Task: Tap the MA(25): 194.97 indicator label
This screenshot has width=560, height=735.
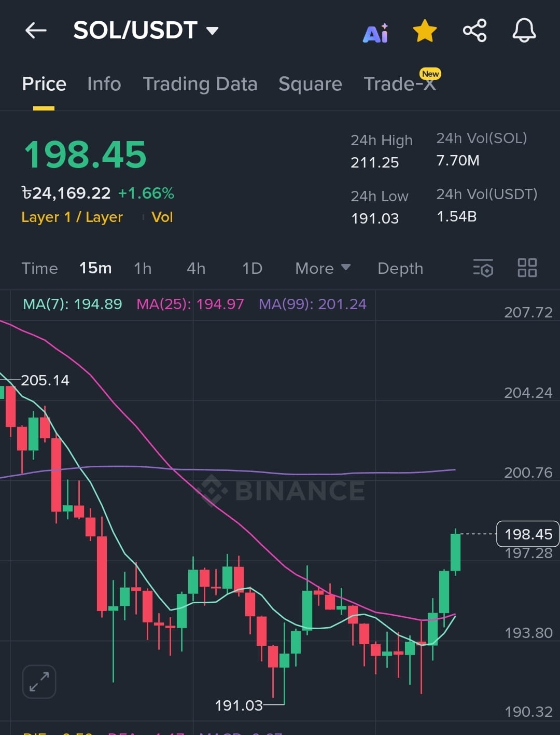Action: click(x=190, y=304)
